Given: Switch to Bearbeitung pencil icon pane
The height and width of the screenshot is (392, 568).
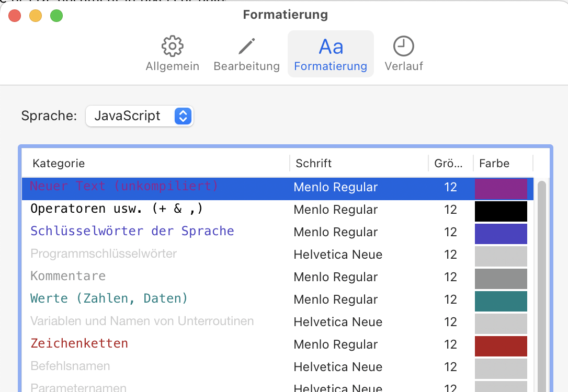Looking at the screenshot, I should click(x=246, y=54).
